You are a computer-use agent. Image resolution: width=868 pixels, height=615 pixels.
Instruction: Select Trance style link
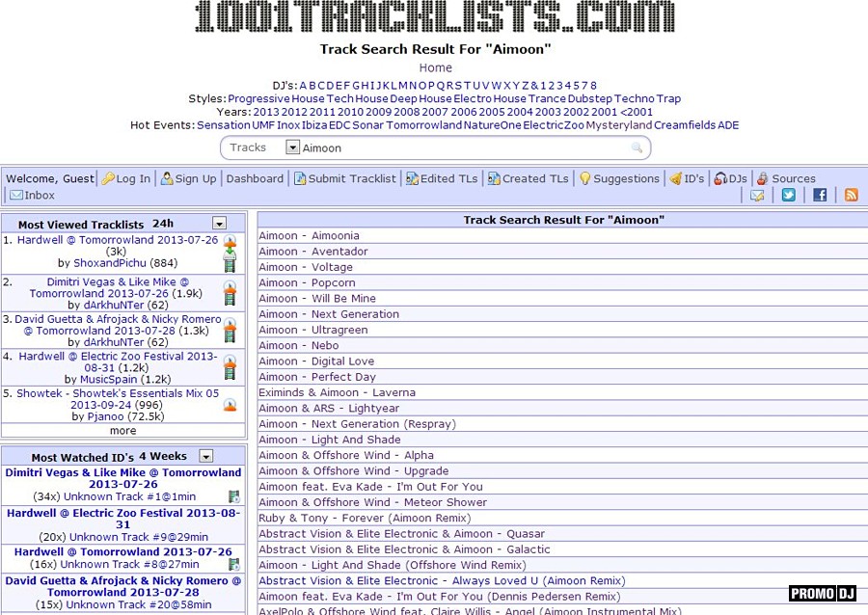pyautogui.click(x=547, y=98)
